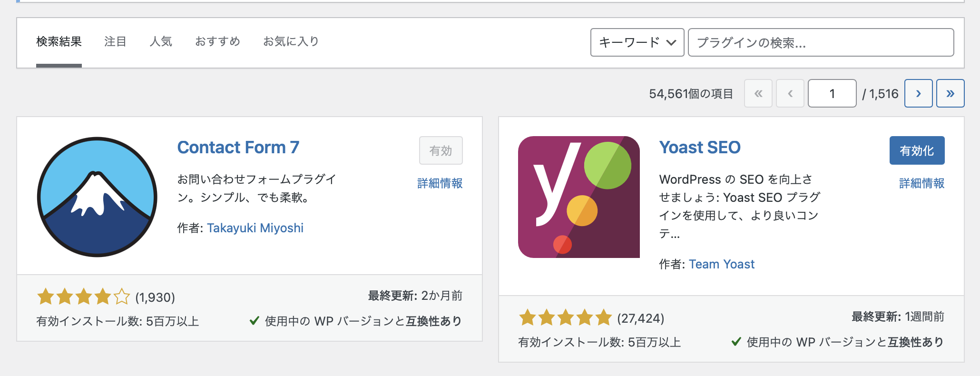Focus the plugin search input field

point(821,42)
